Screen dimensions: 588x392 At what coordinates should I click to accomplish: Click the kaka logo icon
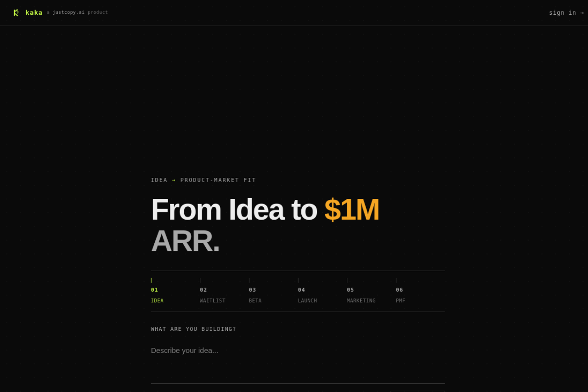[16, 12]
